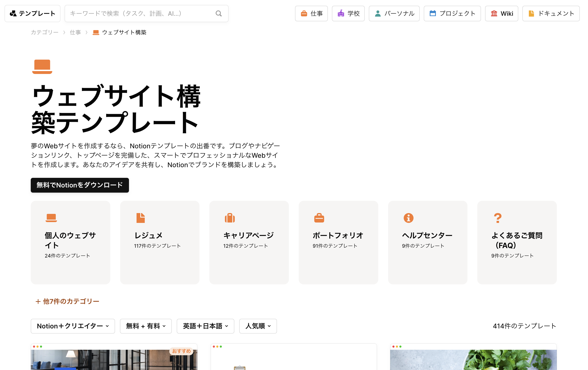The image size is (588, 370).
Task: Open the ポートフォリオ category title
Action: click(x=338, y=236)
